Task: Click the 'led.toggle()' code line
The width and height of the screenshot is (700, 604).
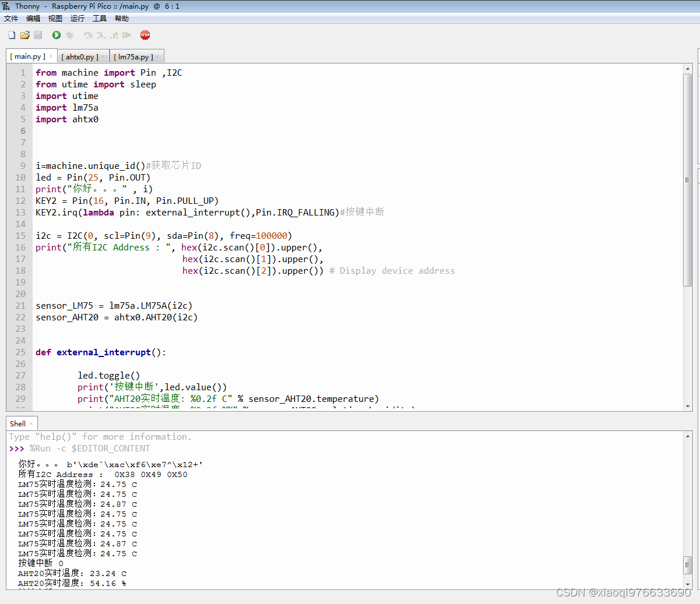Action: [x=109, y=376]
